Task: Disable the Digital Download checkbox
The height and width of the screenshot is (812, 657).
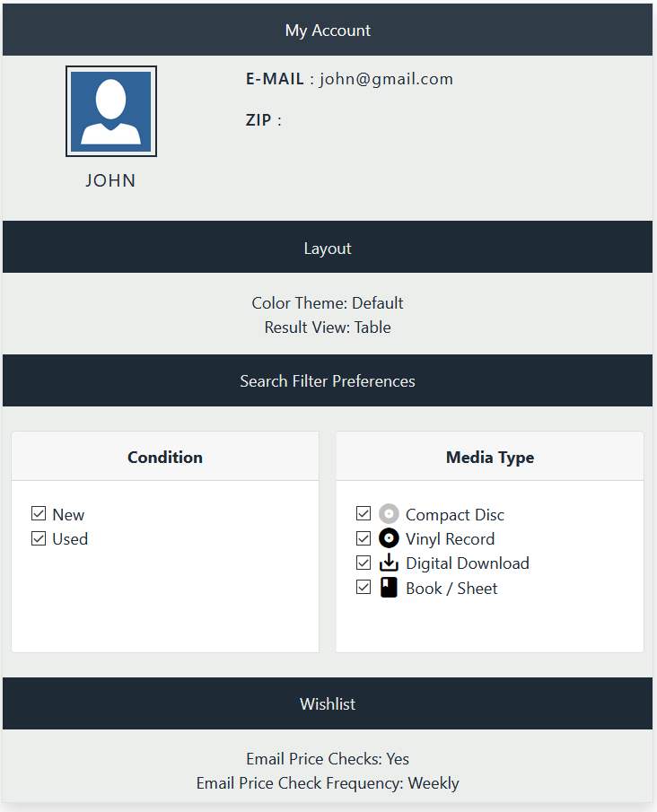Action: [364, 563]
